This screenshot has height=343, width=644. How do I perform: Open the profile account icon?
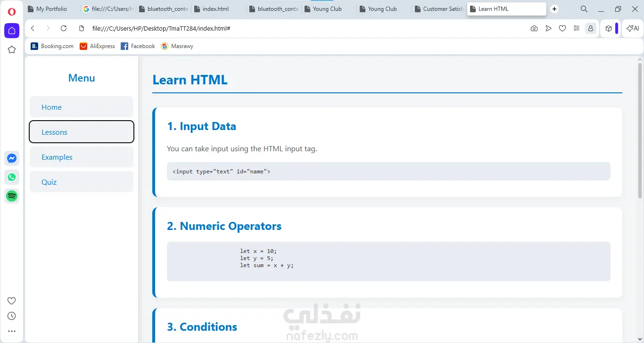591,28
